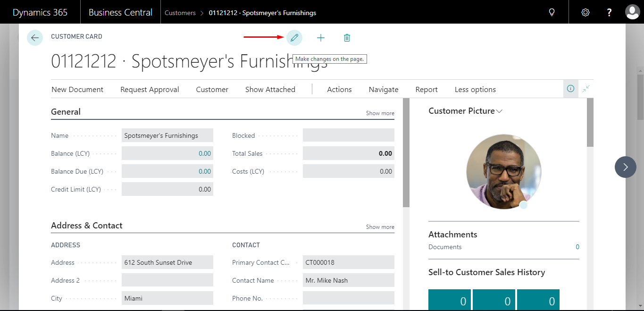Image resolution: width=644 pixels, height=311 pixels.
Task: Open the Report menu
Action: coord(427,90)
